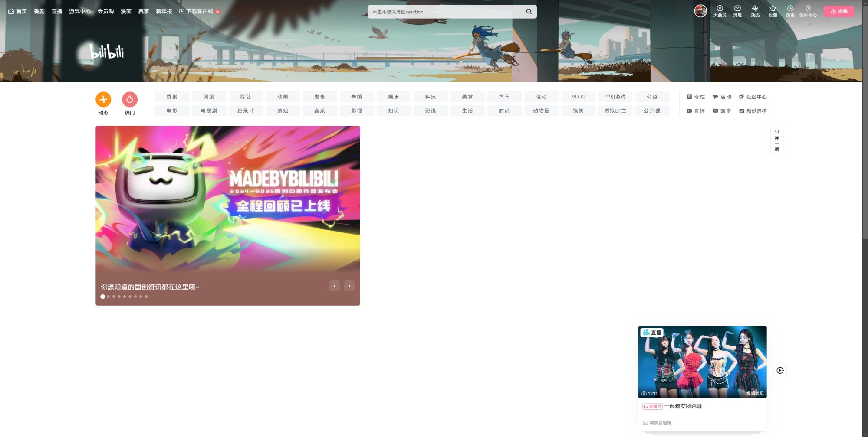Click the round replay icon beside live card
Image resolution: width=868 pixels, height=437 pixels.
click(780, 370)
